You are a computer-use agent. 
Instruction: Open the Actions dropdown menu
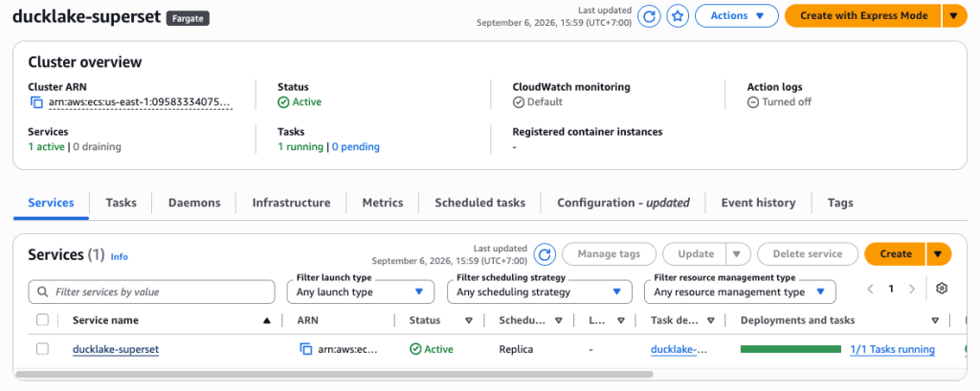pos(736,15)
